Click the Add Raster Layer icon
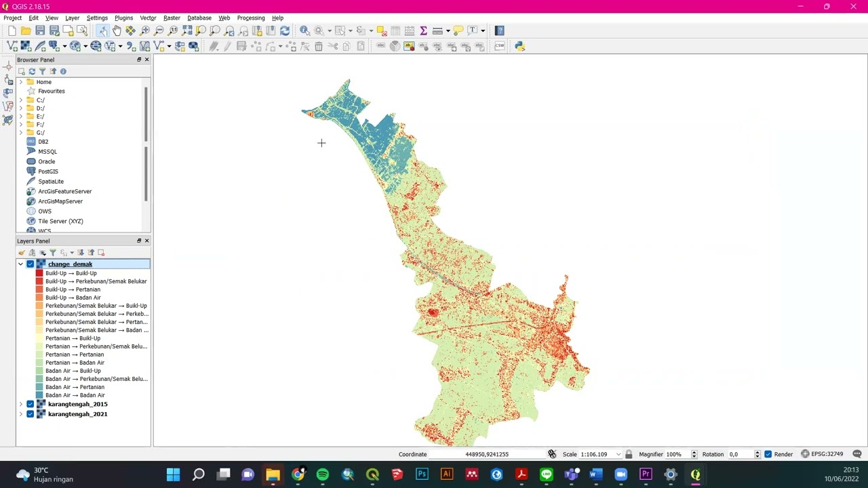 (x=26, y=46)
